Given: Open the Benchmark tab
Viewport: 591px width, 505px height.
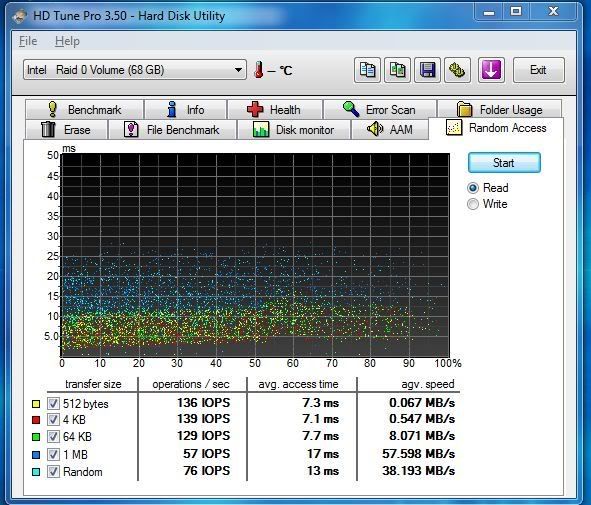Looking at the screenshot, I should (x=84, y=110).
